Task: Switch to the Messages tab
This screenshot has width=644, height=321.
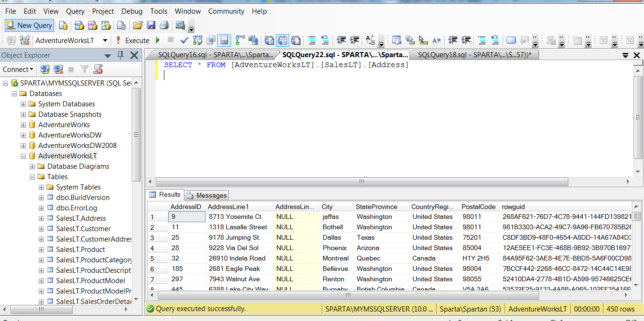Action: [x=206, y=195]
